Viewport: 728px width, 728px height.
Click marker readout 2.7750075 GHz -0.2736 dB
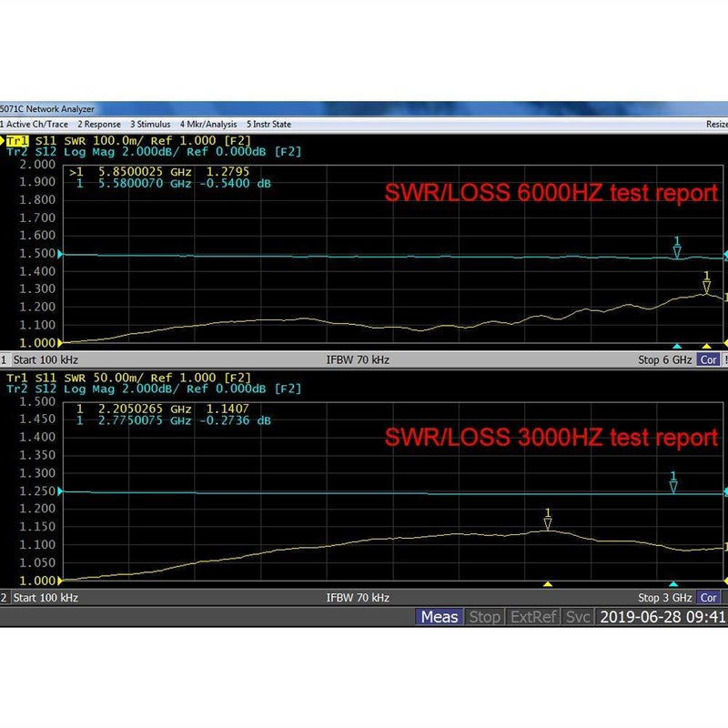(x=174, y=420)
